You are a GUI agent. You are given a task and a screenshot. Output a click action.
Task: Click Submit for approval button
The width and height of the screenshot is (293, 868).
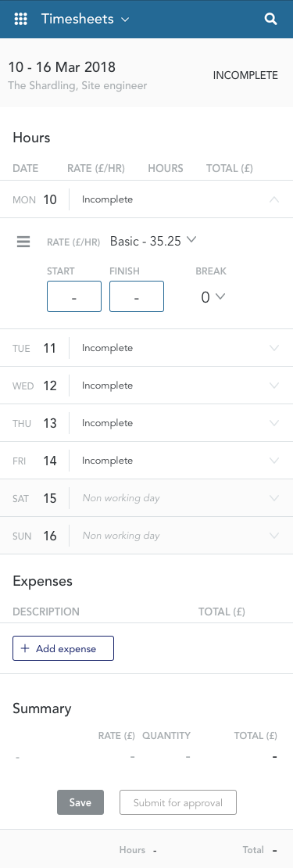pyautogui.click(x=178, y=802)
